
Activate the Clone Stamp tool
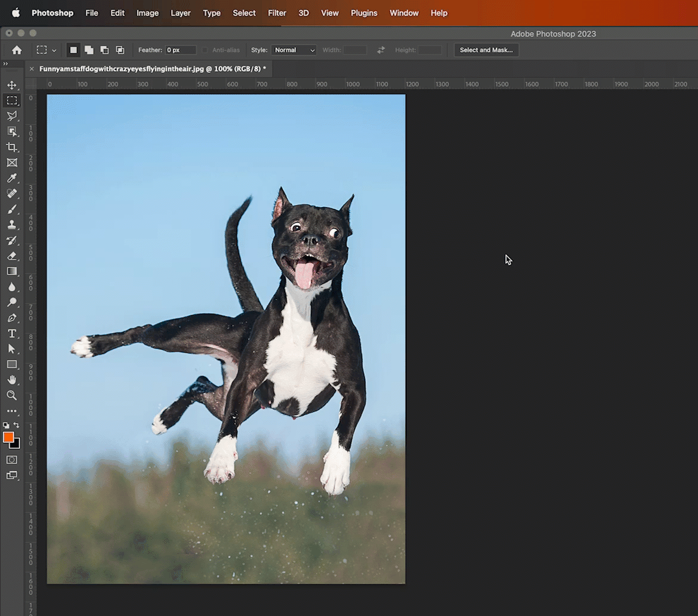pos(12,225)
